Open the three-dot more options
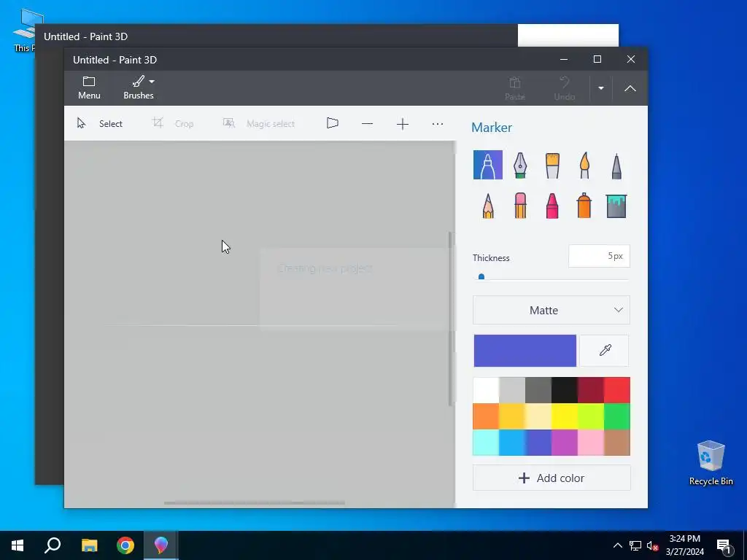This screenshot has height=560, width=747. [438, 124]
